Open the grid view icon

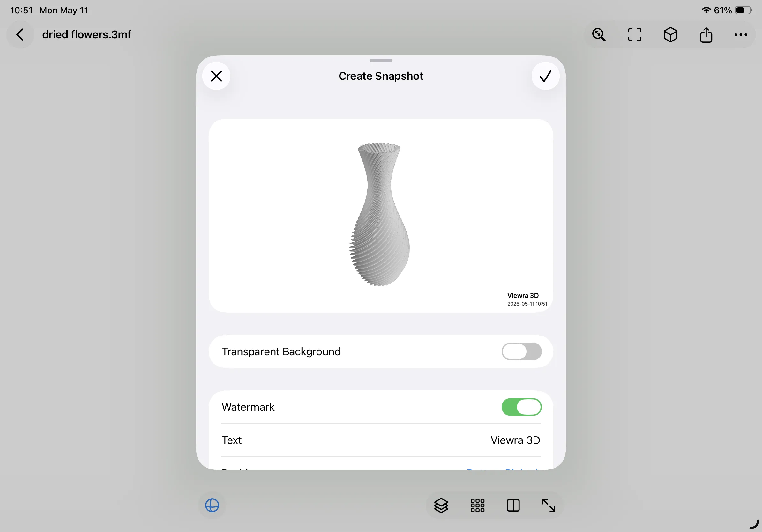477,506
